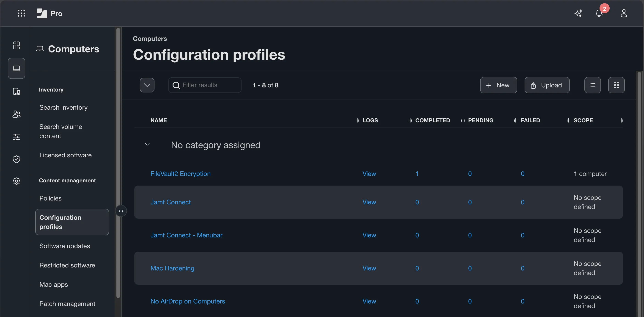Select Configuration profiles in sidebar
Screen dimensions: 644x317
(x=72, y=222)
